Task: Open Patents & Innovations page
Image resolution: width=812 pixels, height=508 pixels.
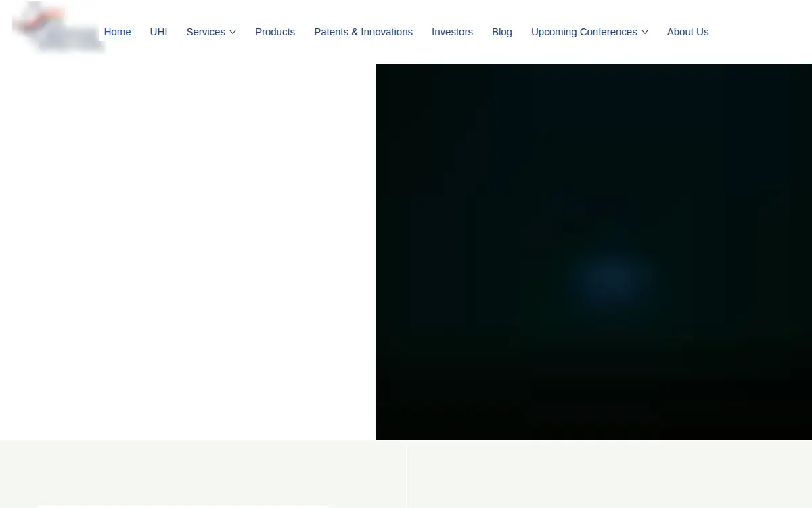Action: click(x=363, y=32)
